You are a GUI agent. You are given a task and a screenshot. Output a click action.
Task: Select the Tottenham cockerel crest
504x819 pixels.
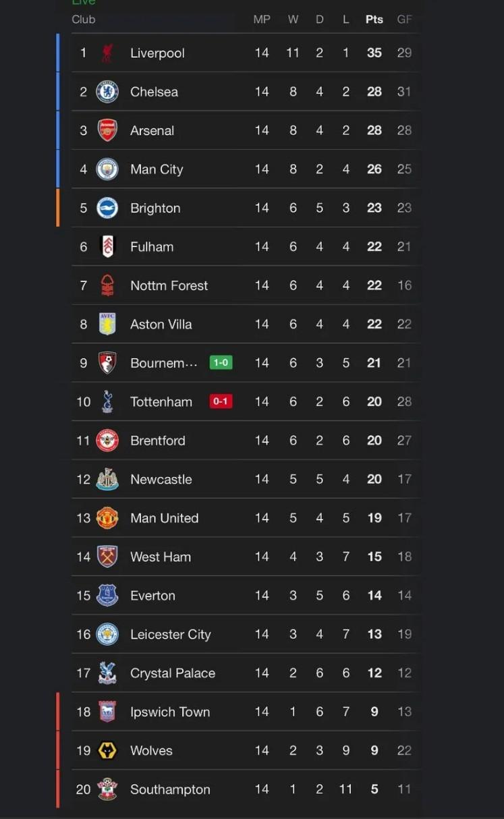[107, 401]
